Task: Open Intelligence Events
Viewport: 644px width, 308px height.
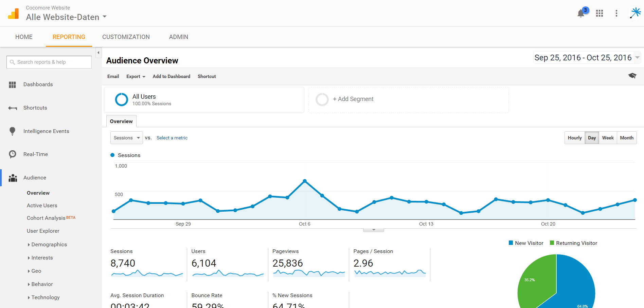Action: click(46, 131)
